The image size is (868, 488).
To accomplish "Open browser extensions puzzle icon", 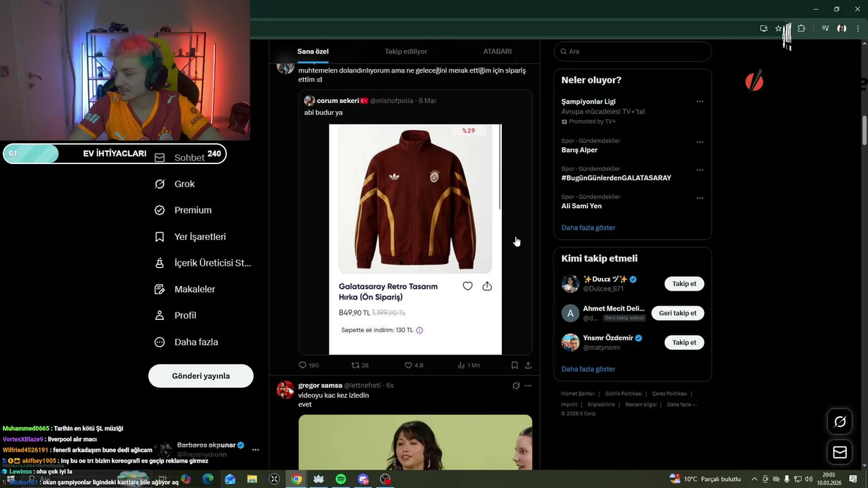I will tap(802, 28).
